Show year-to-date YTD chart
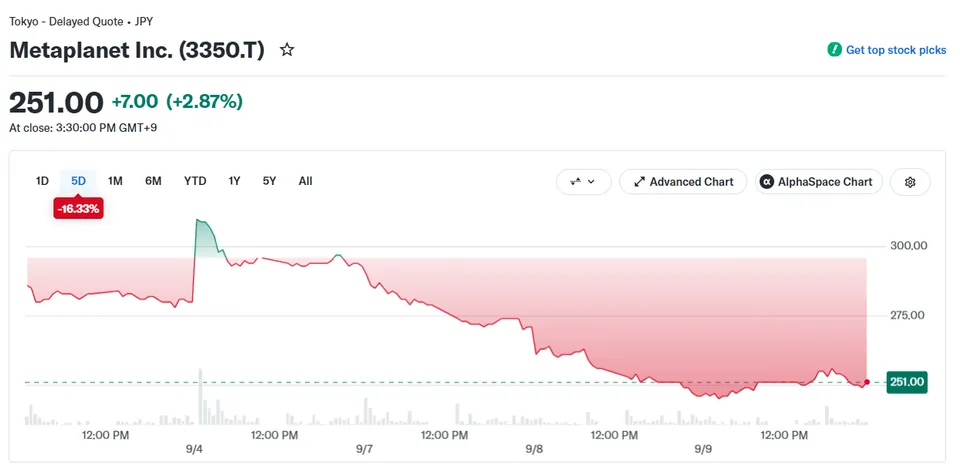The image size is (960, 471). (195, 181)
